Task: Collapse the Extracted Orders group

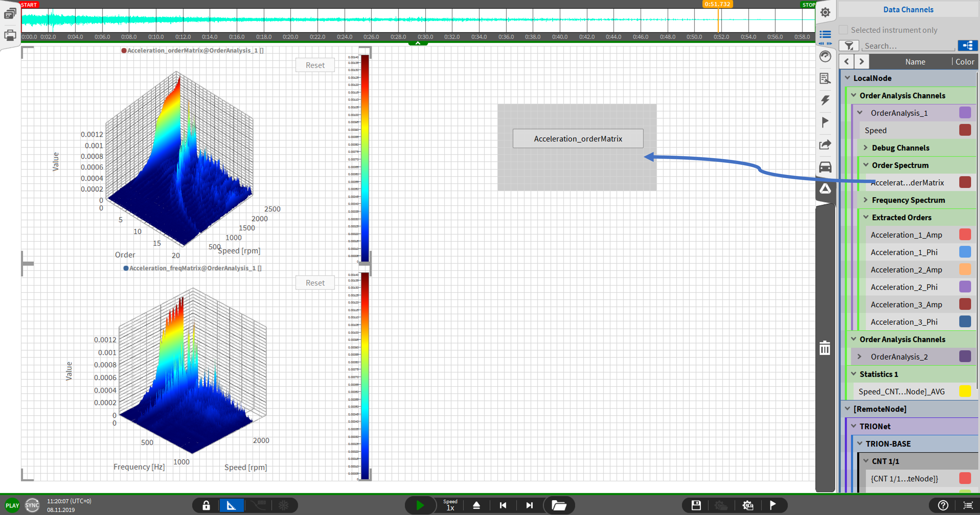Action: point(866,217)
